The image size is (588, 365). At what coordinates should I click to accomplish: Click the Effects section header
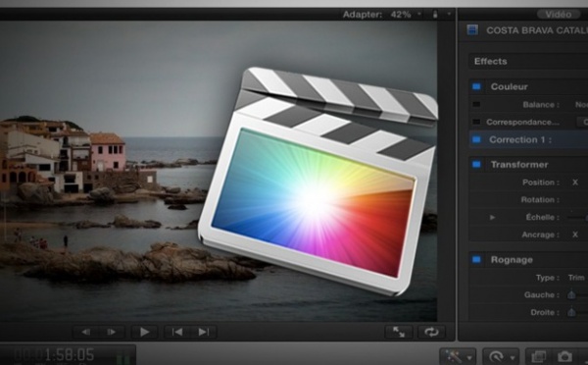(528, 61)
